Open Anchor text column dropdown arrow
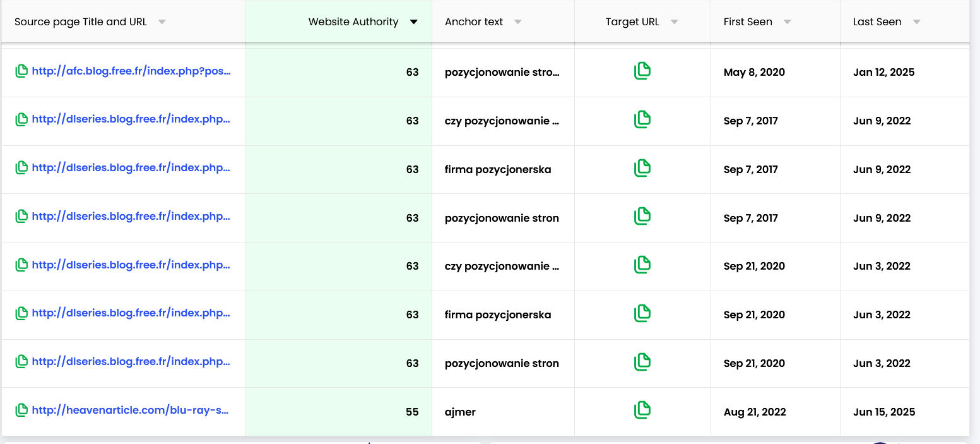 [517, 22]
